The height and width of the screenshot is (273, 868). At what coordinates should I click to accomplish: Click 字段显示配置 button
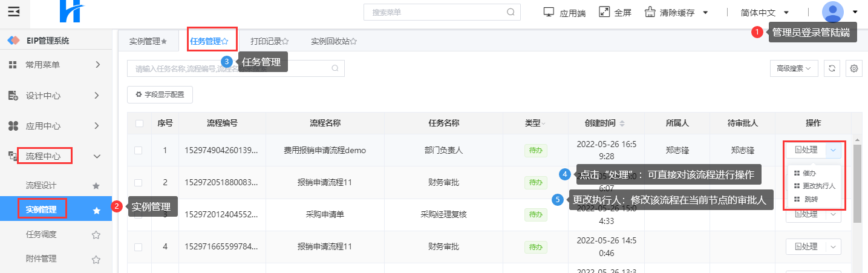160,94
